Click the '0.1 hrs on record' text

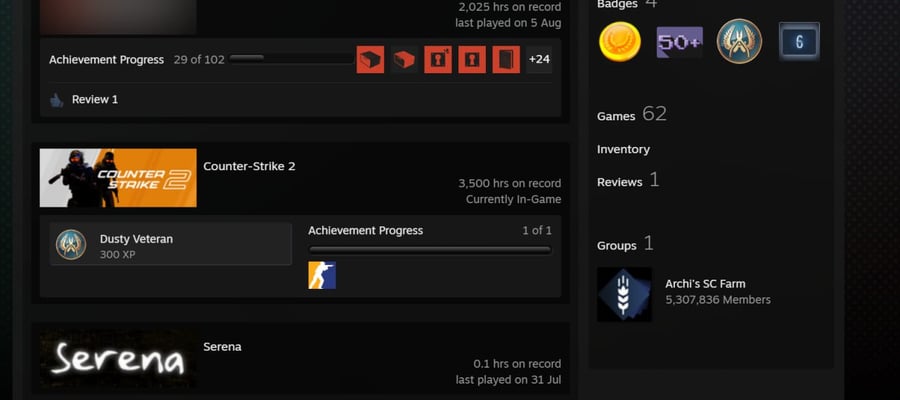pyautogui.click(x=517, y=364)
